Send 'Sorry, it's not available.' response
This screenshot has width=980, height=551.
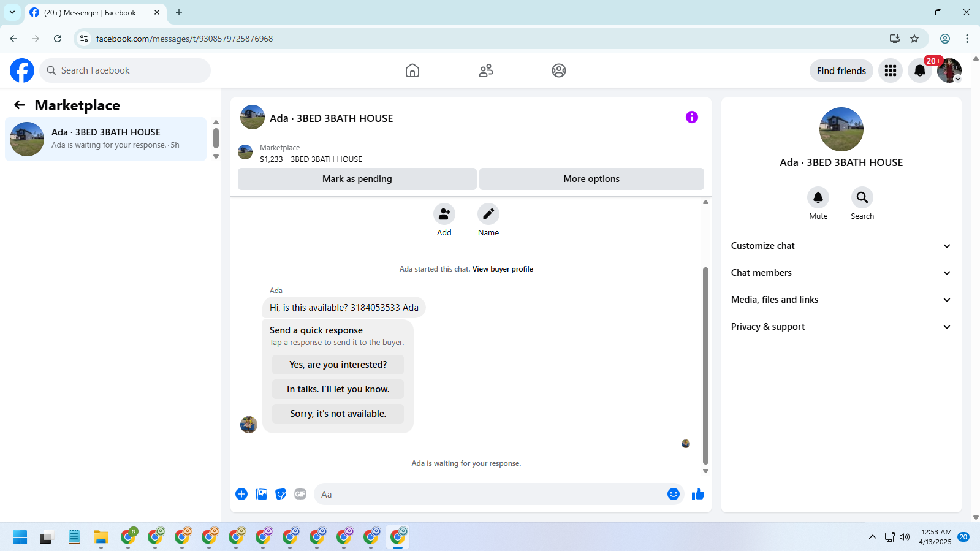tap(338, 414)
